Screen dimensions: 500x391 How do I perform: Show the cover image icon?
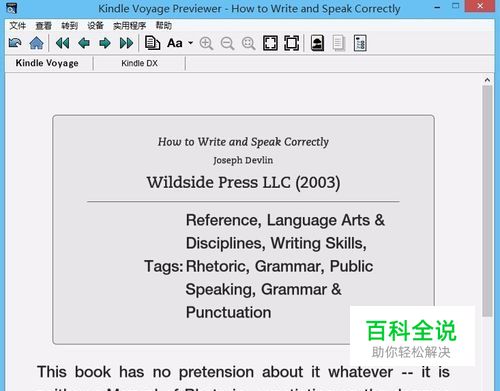[317, 43]
